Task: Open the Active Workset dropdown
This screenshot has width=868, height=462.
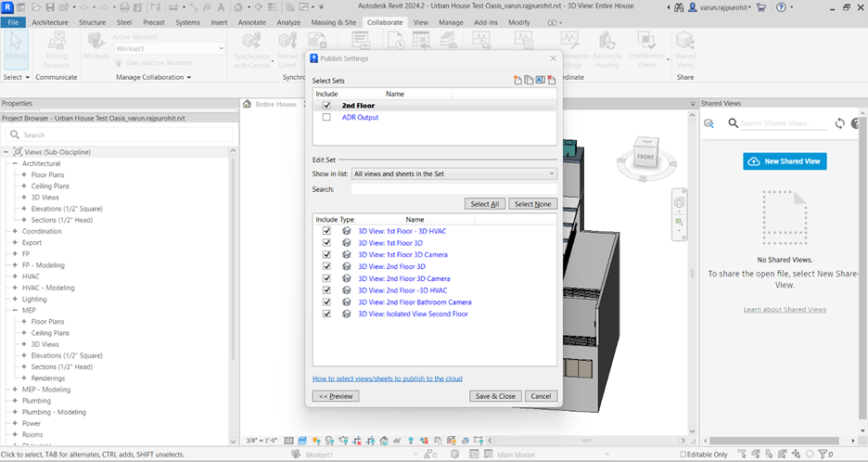Action: [x=170, y=49]
